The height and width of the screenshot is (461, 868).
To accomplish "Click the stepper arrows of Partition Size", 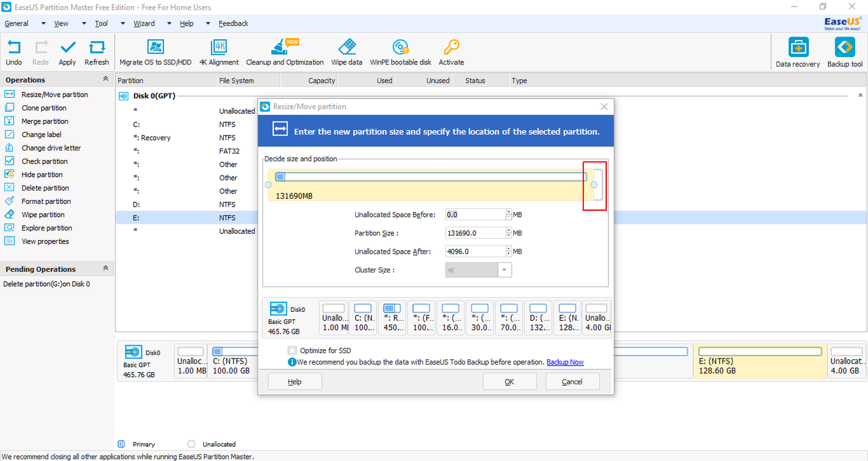I will click(509, 233).
